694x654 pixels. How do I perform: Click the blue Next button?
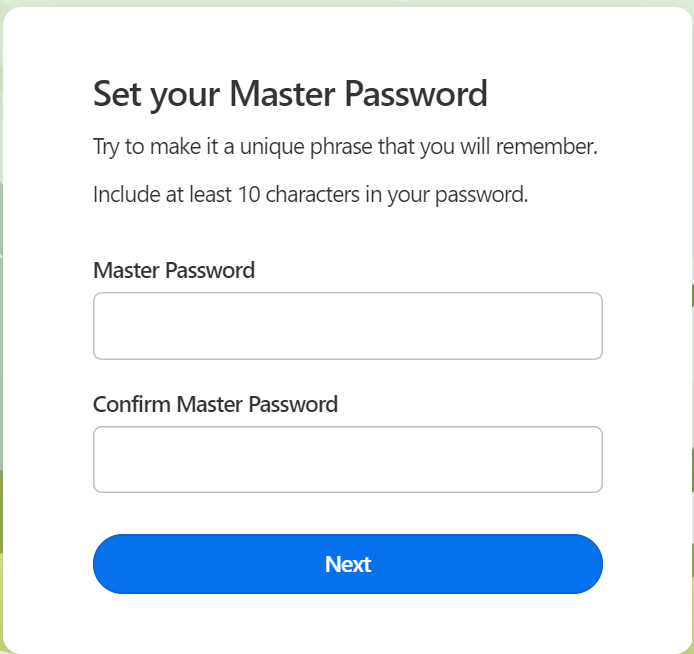[347, 564]
